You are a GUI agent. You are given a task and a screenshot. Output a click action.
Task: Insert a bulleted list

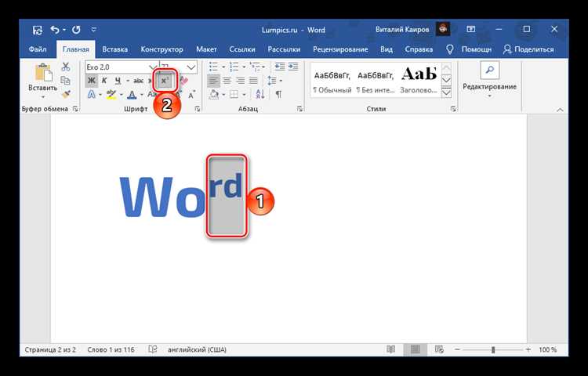pyautogui.click(x=213, y=67)
